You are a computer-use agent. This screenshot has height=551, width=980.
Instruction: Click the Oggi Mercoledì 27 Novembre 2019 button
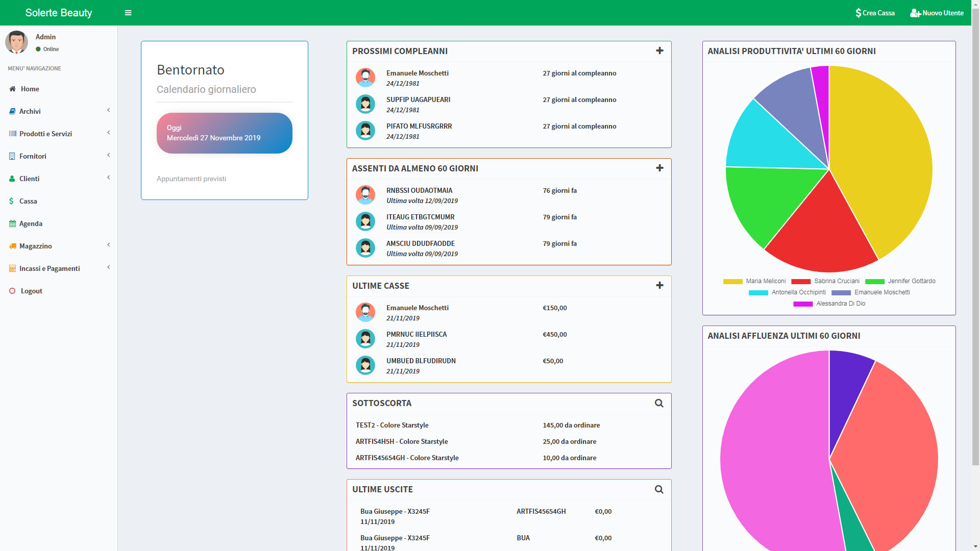pyautogui.click(x=225, y=133)
